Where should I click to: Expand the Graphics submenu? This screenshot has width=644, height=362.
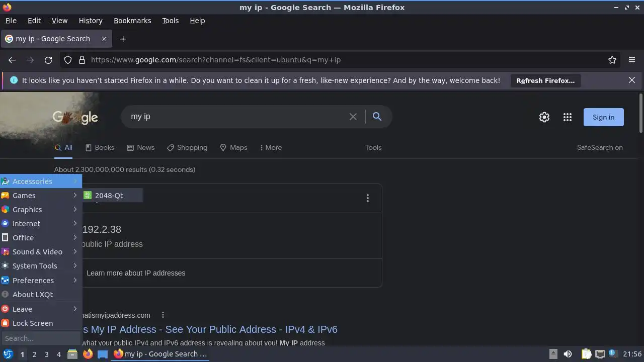[x=41, y=210]
